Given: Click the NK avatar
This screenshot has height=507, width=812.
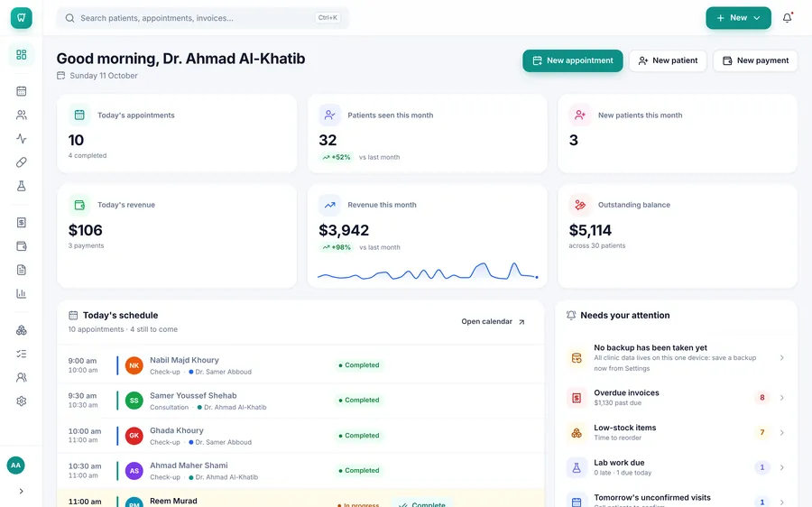Looking at the screenshot, I should pyautogui.click(x=134, y=365).
